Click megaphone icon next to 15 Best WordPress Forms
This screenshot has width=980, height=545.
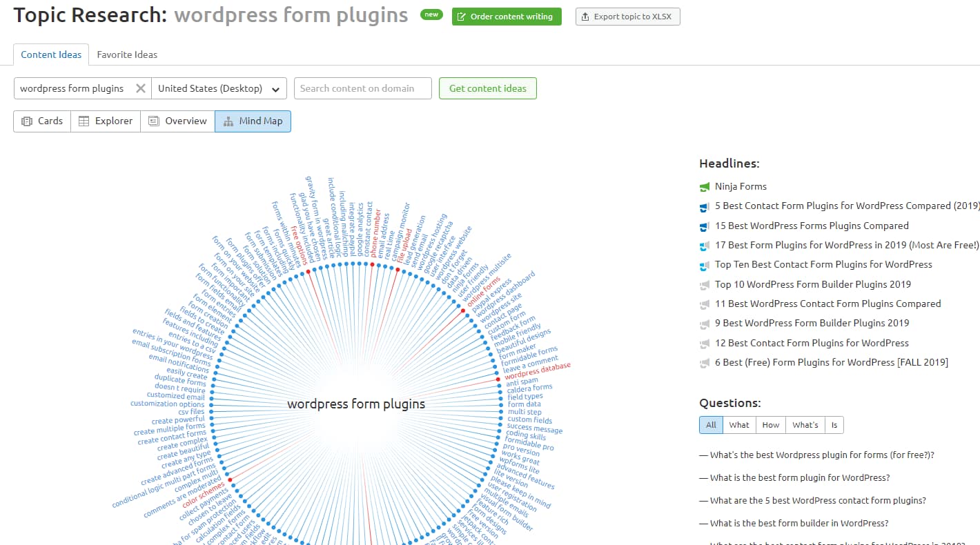pos(705,226)
